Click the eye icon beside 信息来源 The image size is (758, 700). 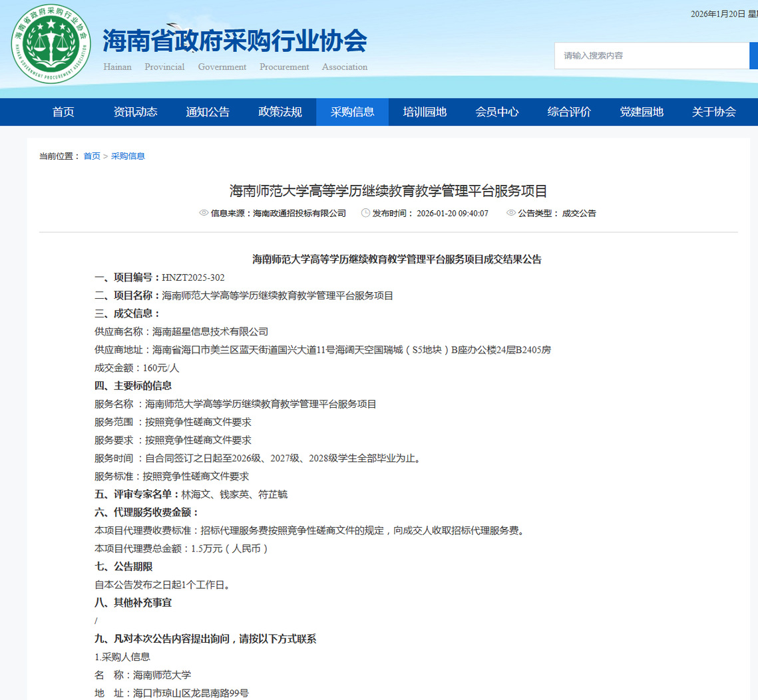[x=204, y=214]
